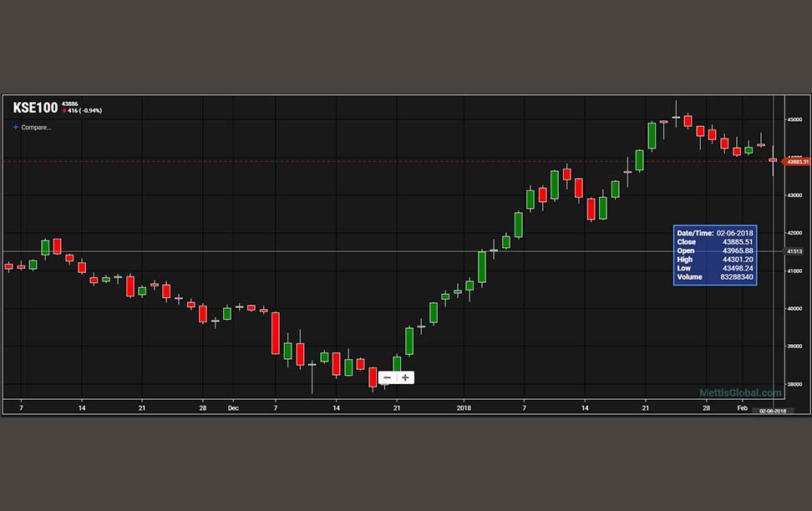Viewport: 812px width, 511px height.
Task: Click the zoom out minus button
Action: click(x=388, y=377)
